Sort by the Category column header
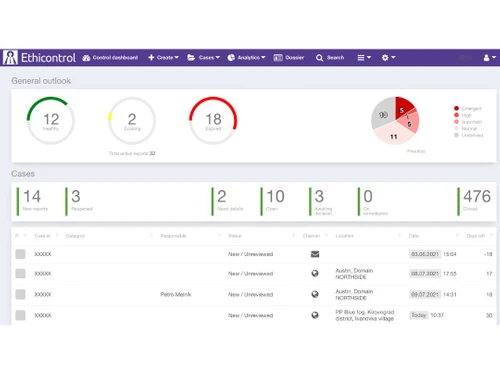 click(x=75, y=236)
